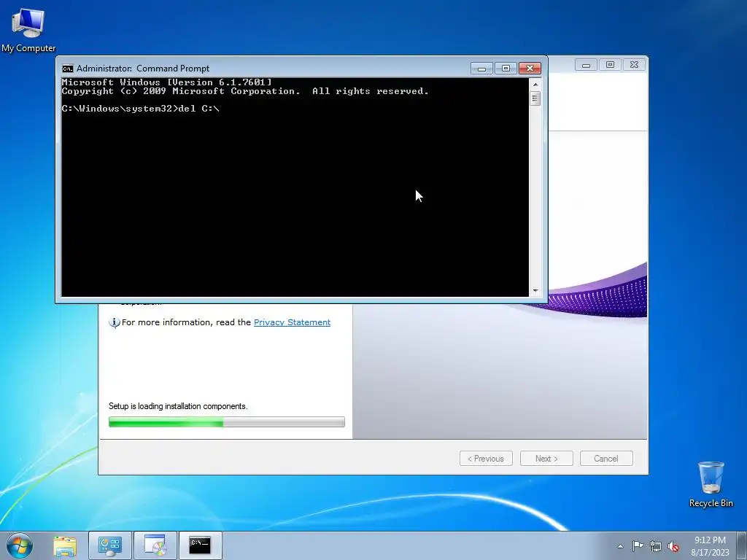The image size is (747, 560).
Task: Click the command line 'del C:\' text
Action: [x=198, y=109]
